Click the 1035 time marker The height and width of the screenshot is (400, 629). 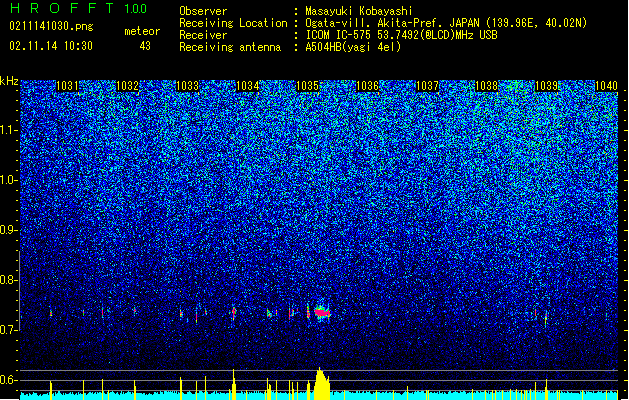coord(307,86)
